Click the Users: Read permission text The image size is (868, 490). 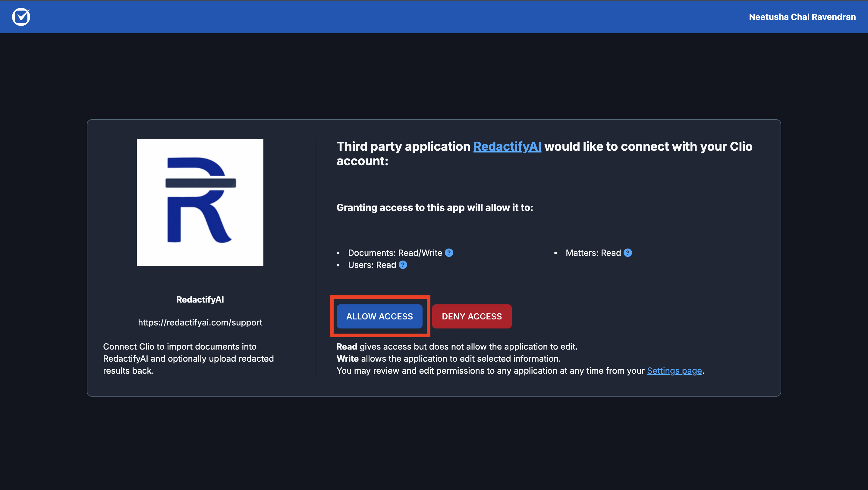[372, 265]
